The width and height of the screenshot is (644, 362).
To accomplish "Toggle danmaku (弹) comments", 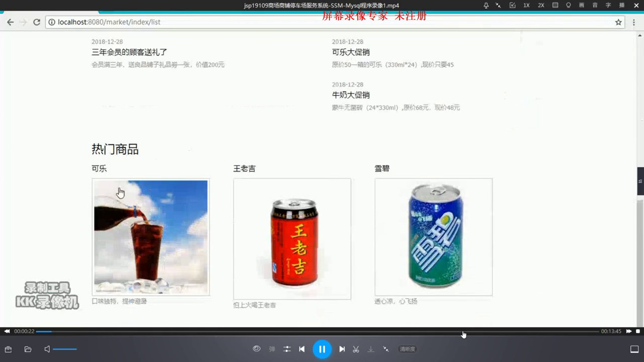I will click(272, 349).
